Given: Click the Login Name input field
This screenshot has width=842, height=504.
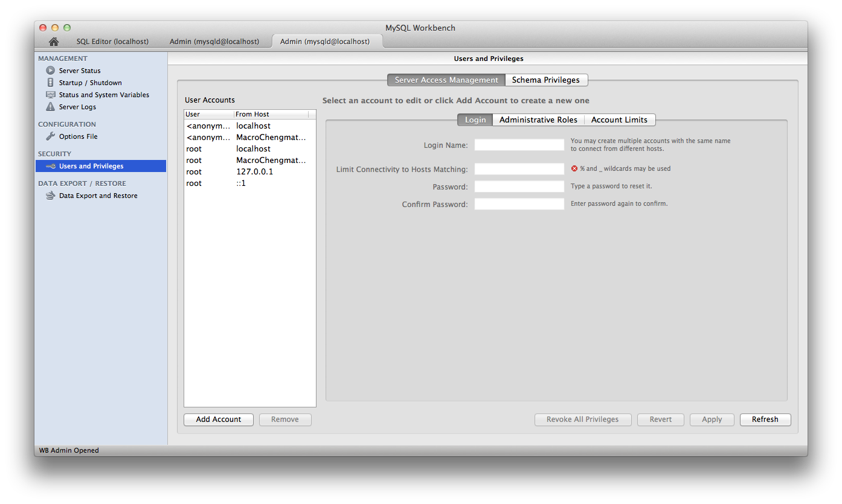Looking at the screenshot, I should (x=519, y=145).
